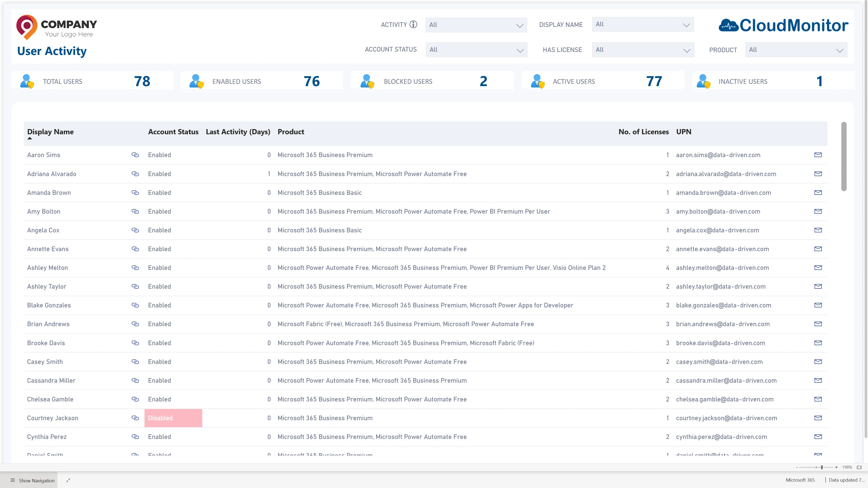This screenshot has width=868, height=488.
Task: Click the Total Users icon
Action: click(x=27, y=81)
